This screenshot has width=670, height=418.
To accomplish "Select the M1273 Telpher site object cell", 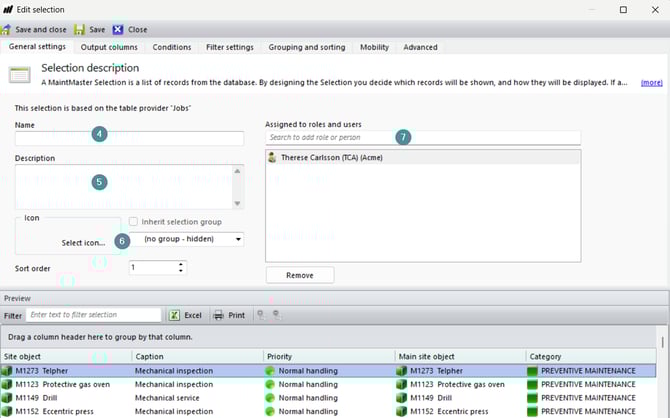I will tap(67, 371).
